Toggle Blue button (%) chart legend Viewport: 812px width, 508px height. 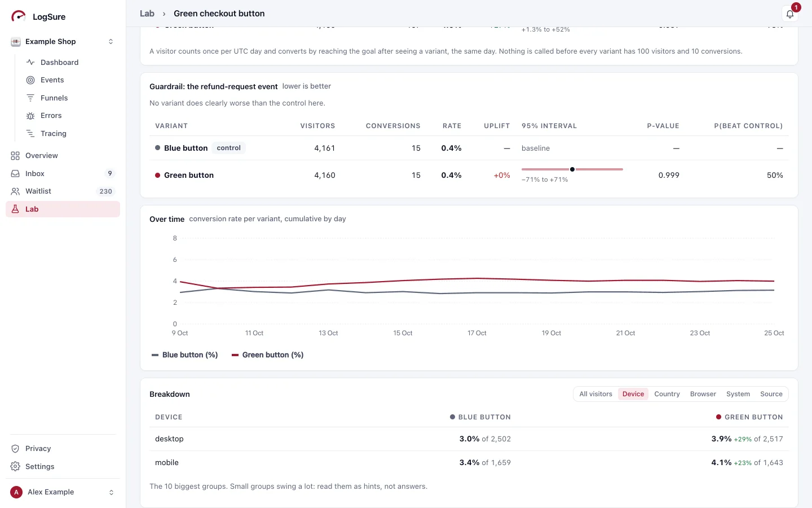pos(185,355)
